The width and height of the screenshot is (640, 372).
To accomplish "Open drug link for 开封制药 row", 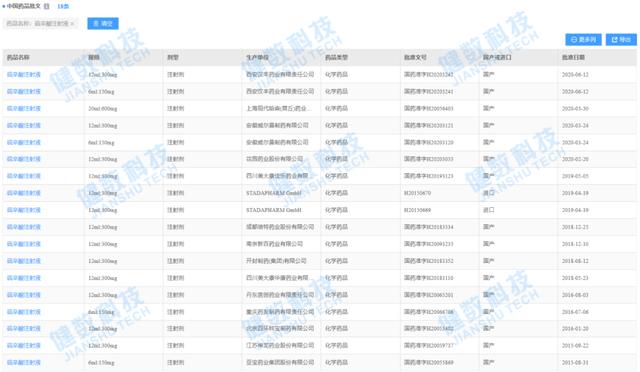I will (24, 261).
